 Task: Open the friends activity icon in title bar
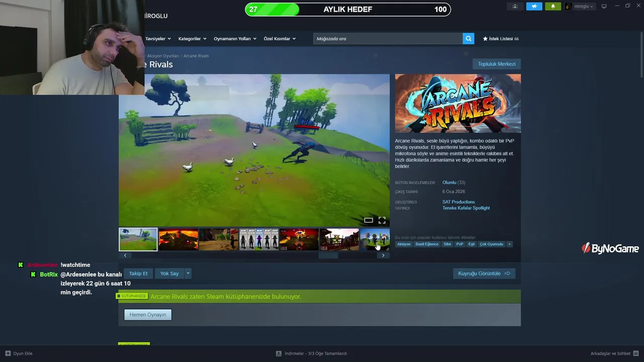[515, 7]
